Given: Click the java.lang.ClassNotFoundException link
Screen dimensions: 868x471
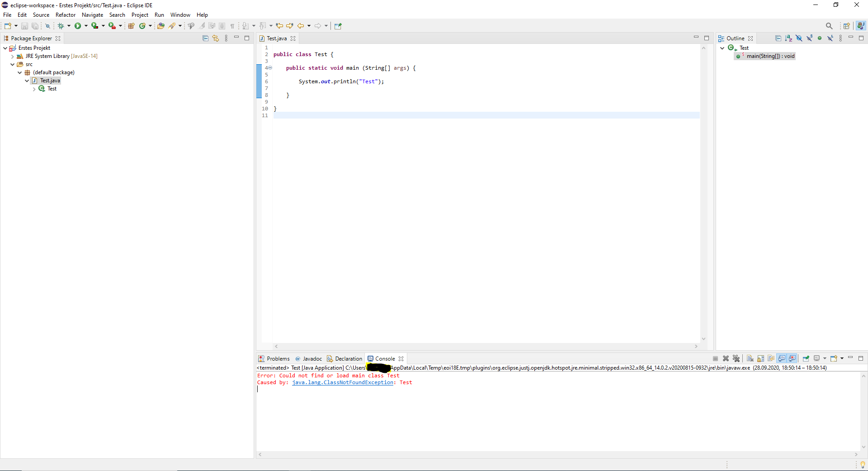Looking at the screenshot, I should coord(343,382).
